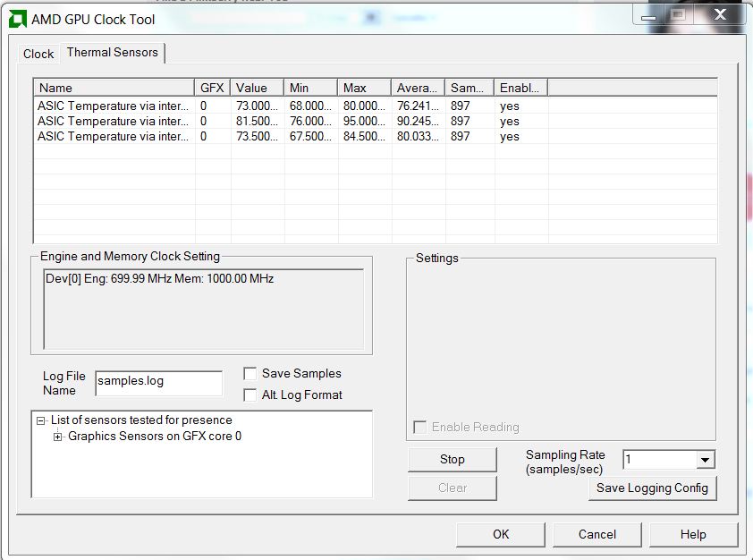Click the 67.500 Min cell
Image resolution: width=753 pixels, height=560 pixels.
310,136
